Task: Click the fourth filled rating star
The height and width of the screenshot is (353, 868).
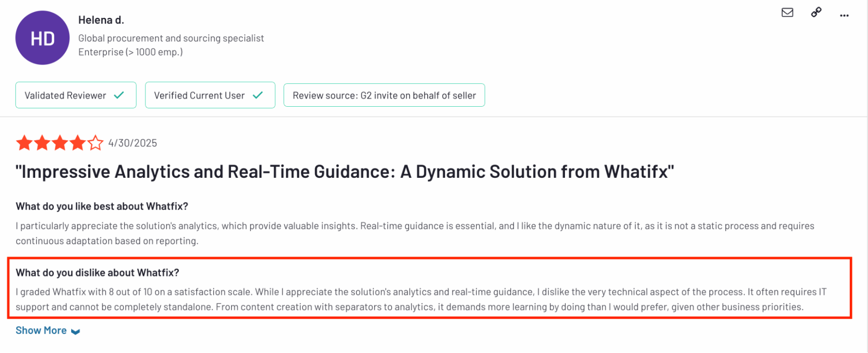Action: click(78, 143)
